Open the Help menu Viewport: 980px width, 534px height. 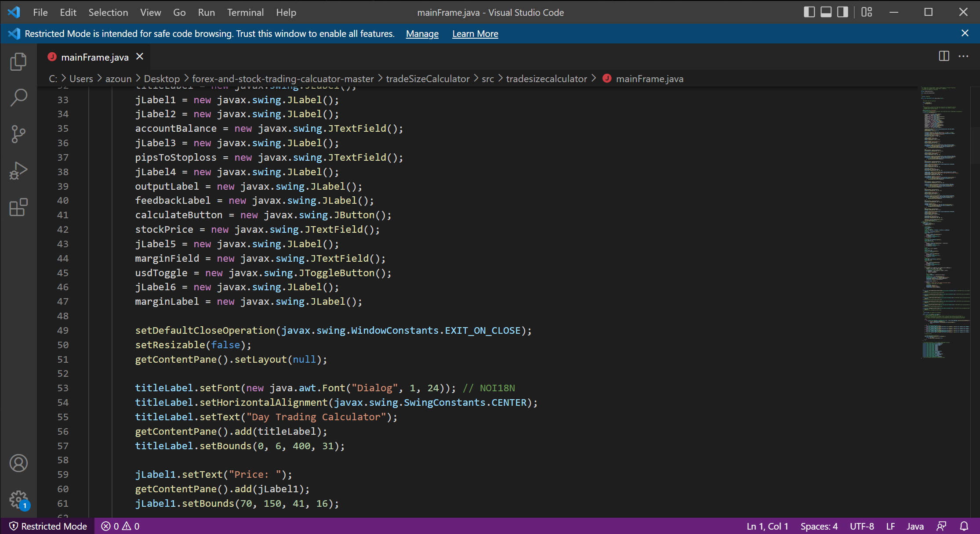[x=286, y=12]
